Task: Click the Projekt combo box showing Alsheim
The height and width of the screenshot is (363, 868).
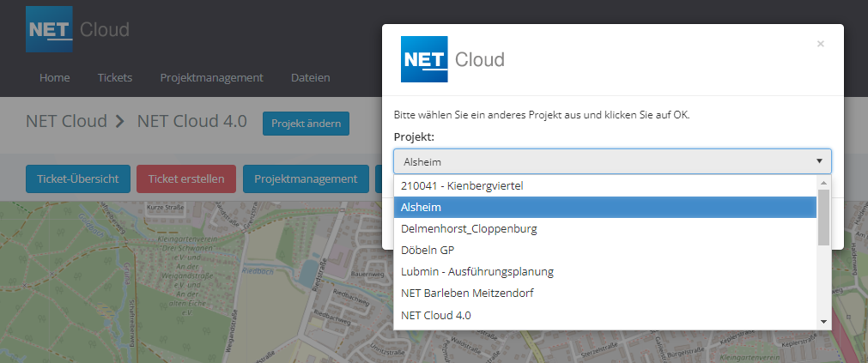Action: click(612, 161)
